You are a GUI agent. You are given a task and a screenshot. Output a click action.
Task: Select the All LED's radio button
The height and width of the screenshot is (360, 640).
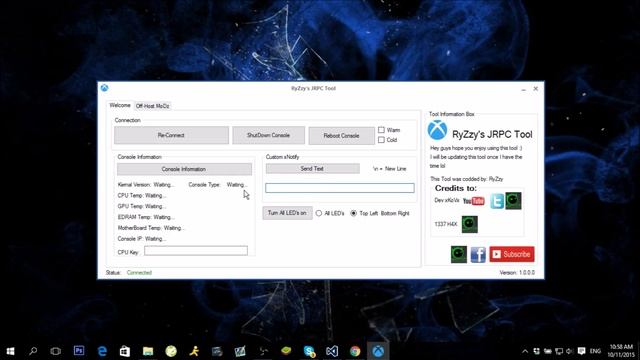pos(319,213)
